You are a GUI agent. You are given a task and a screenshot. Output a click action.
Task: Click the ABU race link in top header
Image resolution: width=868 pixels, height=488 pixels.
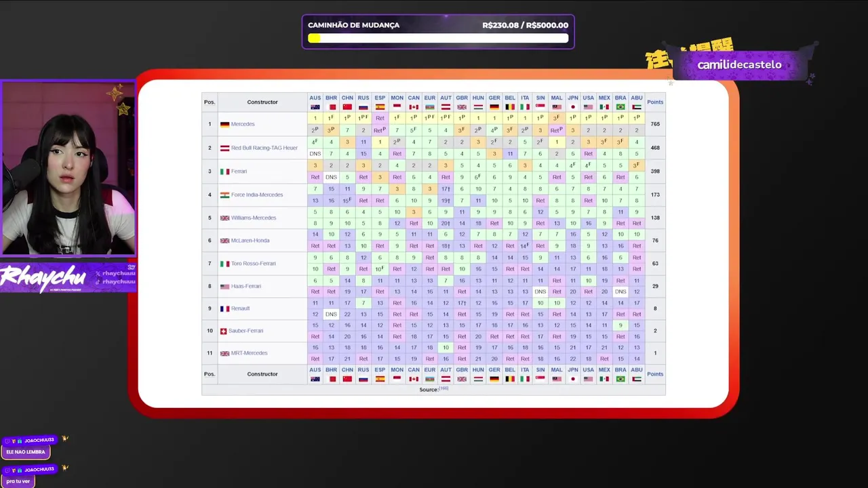(637, 98)
